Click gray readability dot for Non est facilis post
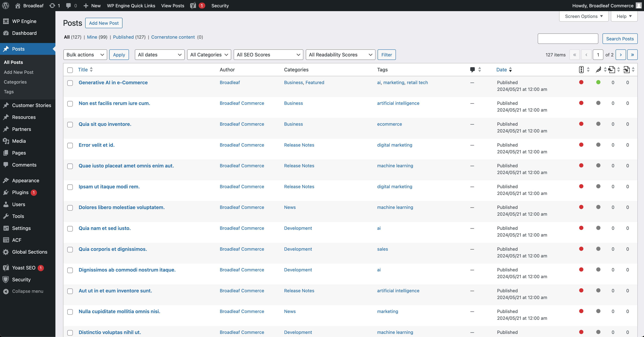The height and width of the screenshot is (337, 644). tap(598, 103)
